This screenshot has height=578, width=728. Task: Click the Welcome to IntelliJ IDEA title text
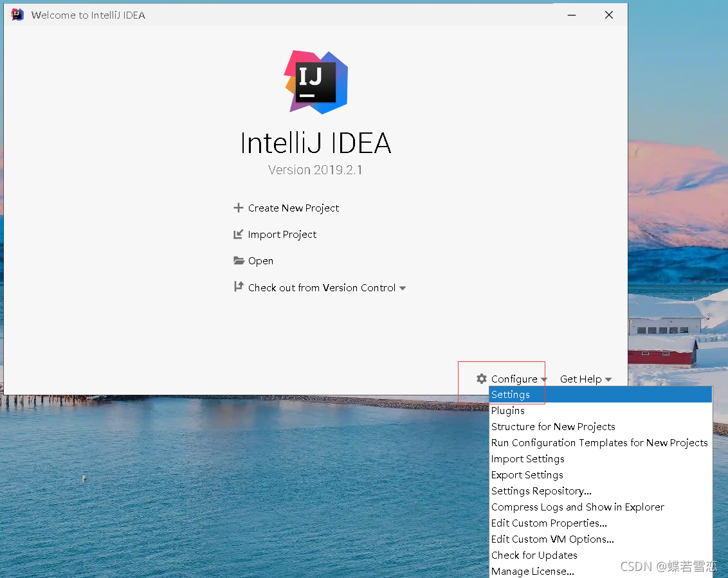pos(88,15)
